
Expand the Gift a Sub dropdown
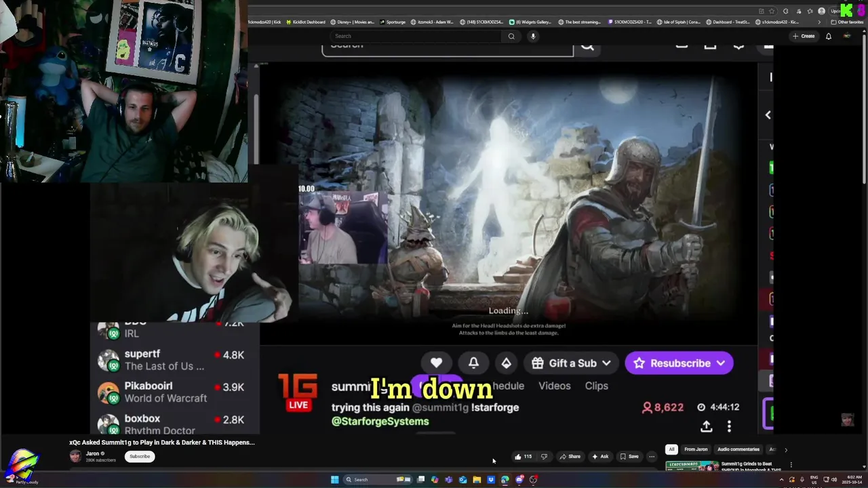(x=572, y=363)
